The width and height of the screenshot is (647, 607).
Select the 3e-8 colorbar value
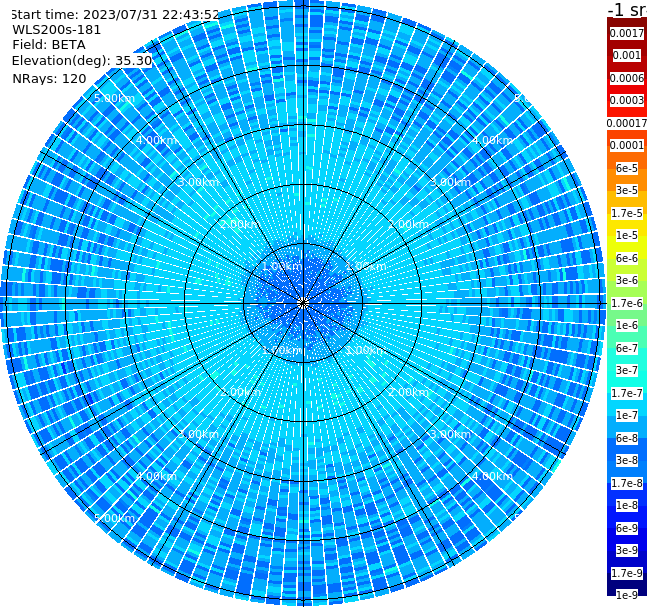627,460
